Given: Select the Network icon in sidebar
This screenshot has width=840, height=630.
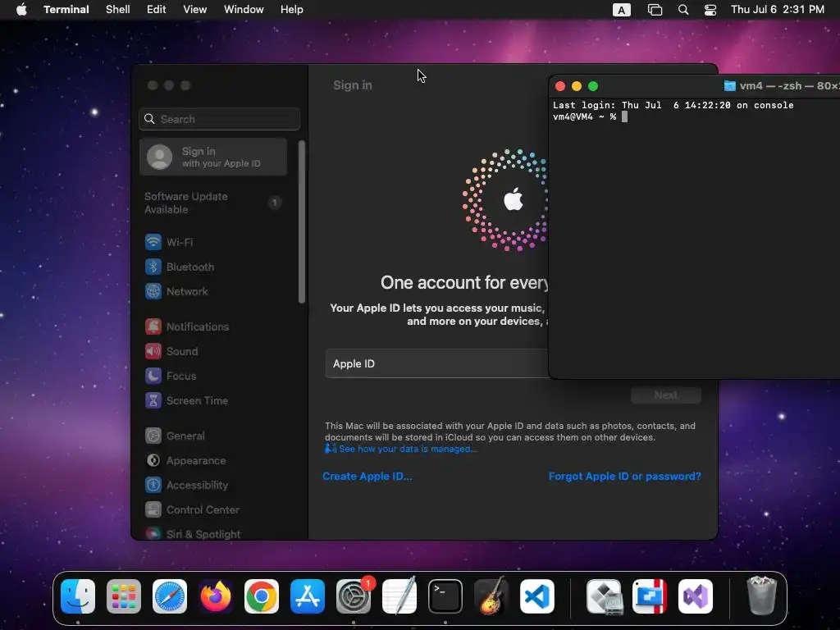Looking at the screenshot, I should click(153, 291).
